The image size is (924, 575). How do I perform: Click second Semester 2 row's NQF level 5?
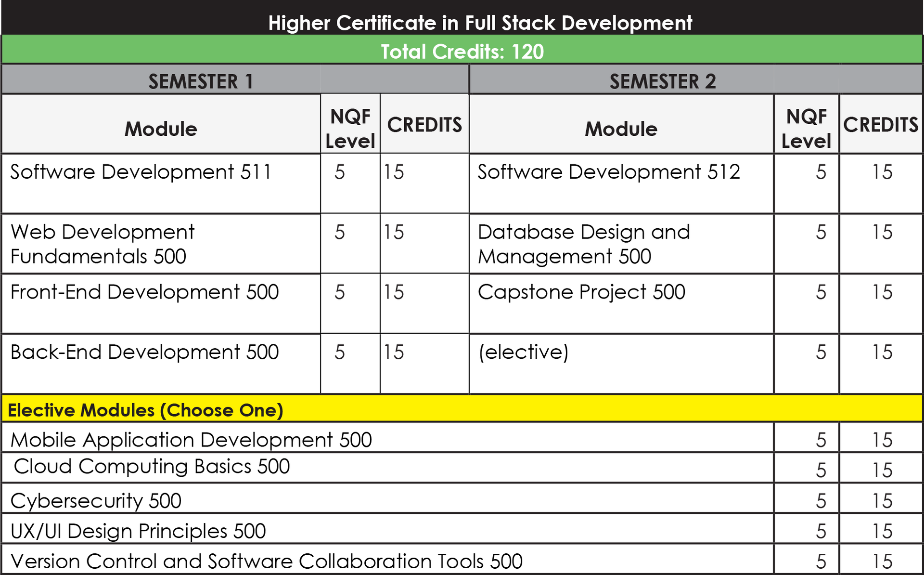tap(821, 232)
